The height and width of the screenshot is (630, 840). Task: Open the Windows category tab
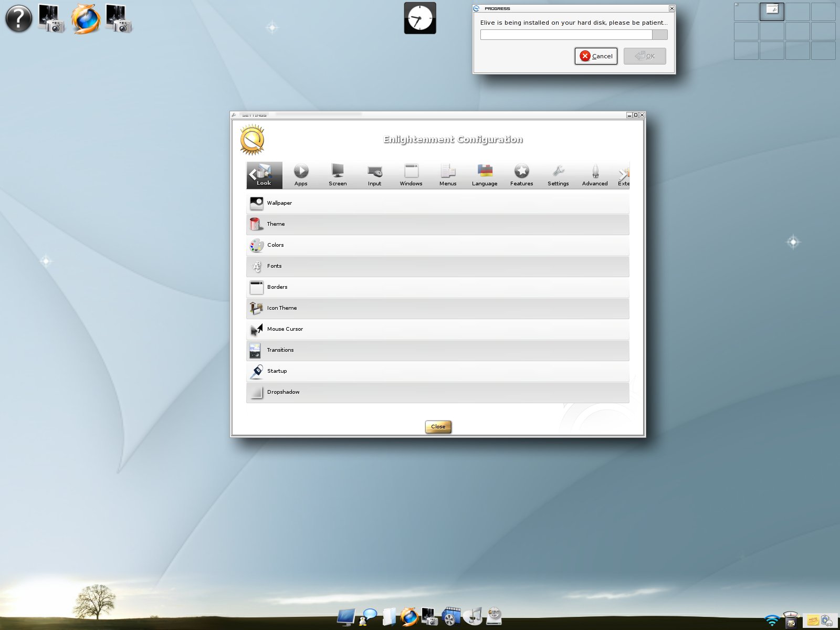[411, 175]
